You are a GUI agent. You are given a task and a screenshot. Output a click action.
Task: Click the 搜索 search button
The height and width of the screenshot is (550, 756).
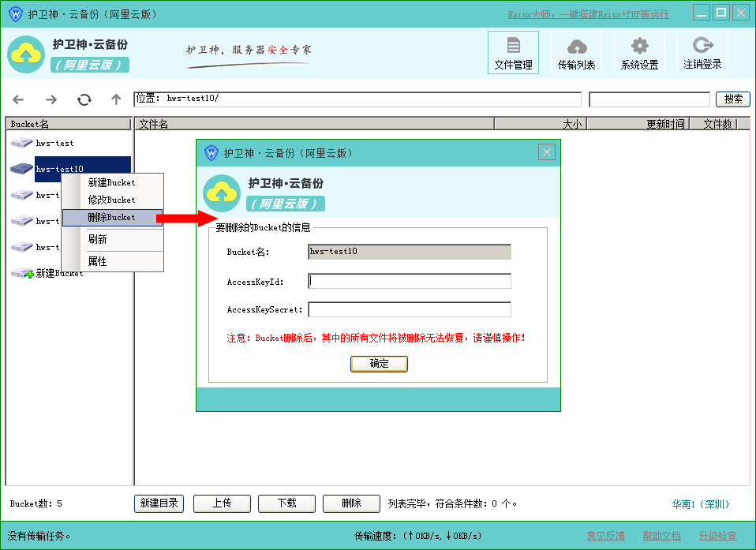pos(732,99)
